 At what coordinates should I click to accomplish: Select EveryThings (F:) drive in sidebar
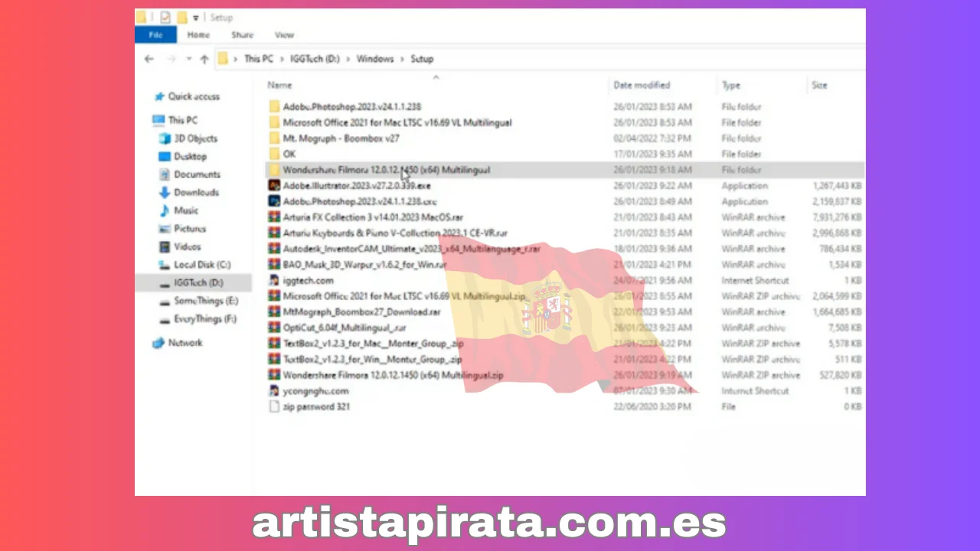(205, 319)
